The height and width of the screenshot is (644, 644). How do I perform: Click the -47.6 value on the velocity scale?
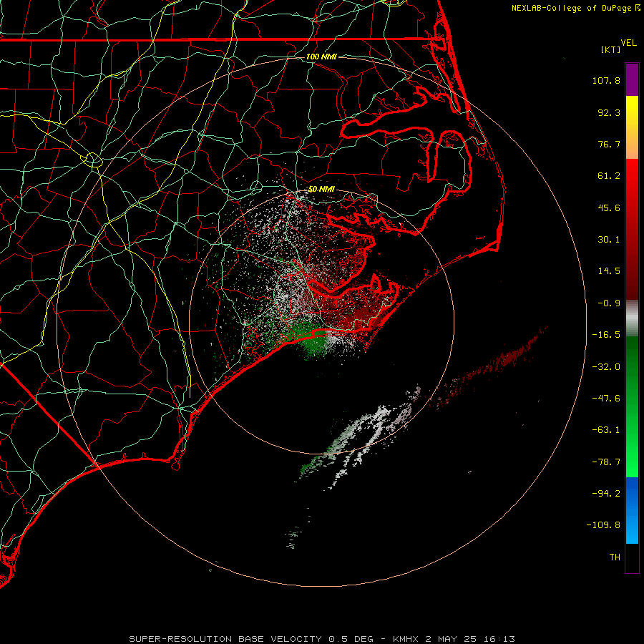[606, 399]
